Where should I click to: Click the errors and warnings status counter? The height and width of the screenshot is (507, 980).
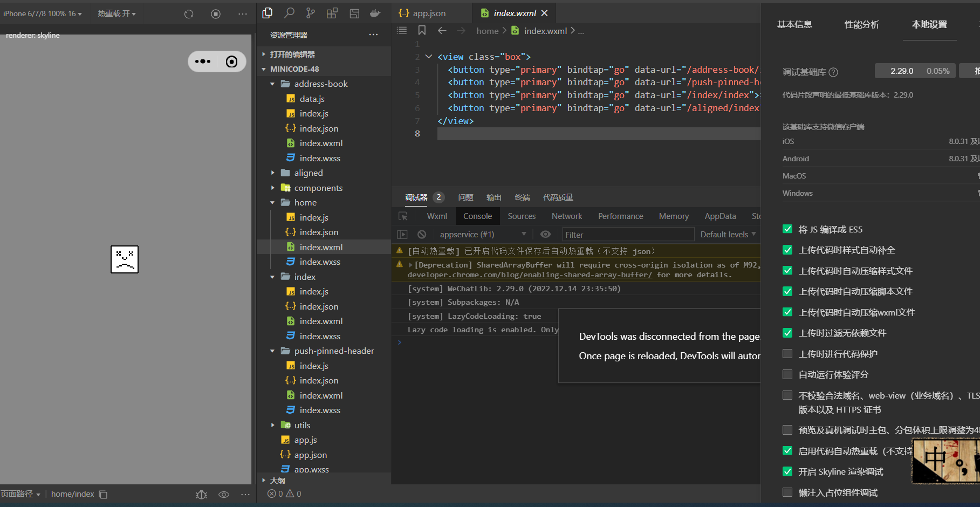click(x=284, y=494)
